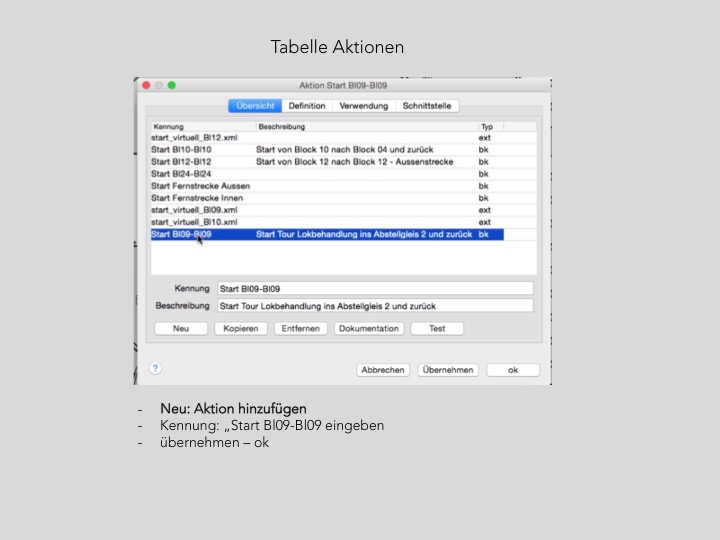Click the Test button
Image resolution: width=720 pixels, height=540 pixels.
click(x=437, y=328)
